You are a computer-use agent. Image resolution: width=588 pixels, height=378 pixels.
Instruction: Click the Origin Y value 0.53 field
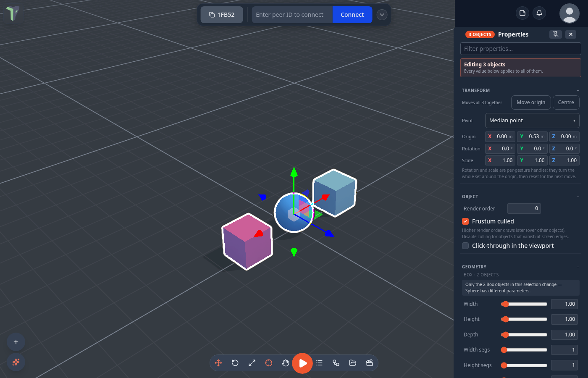pos(532,136)
